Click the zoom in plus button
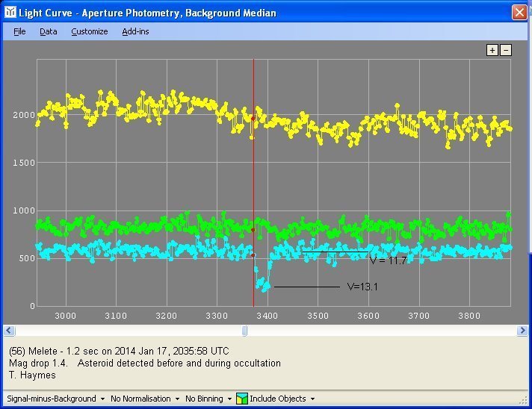 (x=492, y=50)
